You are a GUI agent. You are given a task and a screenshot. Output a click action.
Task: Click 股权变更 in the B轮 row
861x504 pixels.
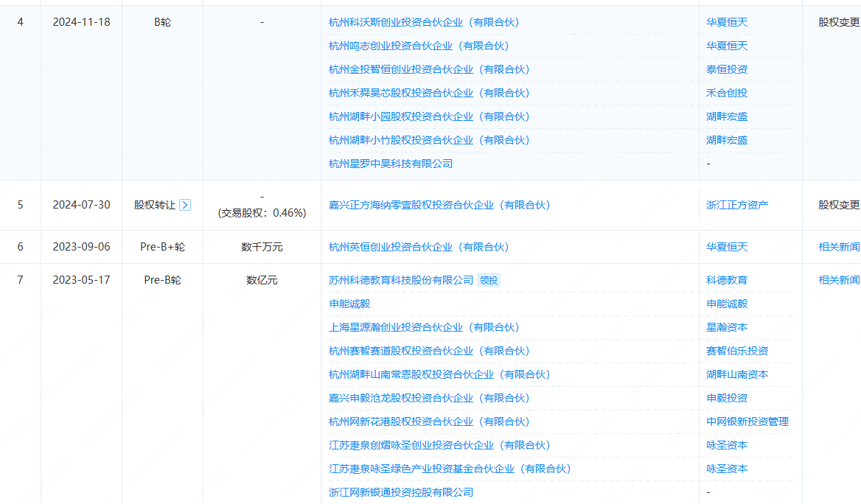839,23
